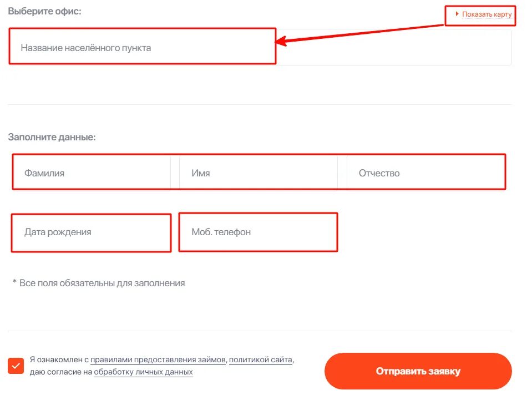Viewport: 532px width, 395px height.
Task: Click the Выберите офис heading
Action: coord(45,11)
